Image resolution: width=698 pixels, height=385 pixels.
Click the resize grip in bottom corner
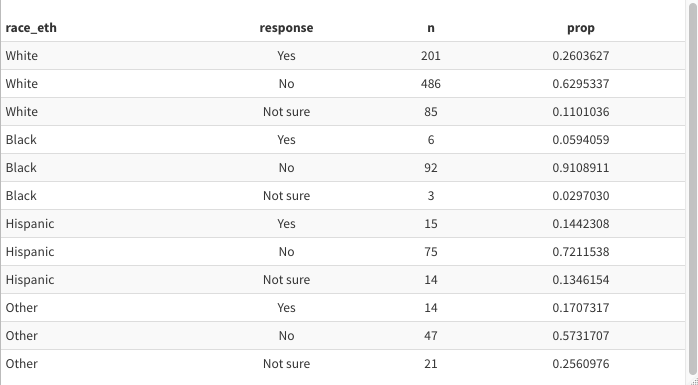click(x=692, y=381)
